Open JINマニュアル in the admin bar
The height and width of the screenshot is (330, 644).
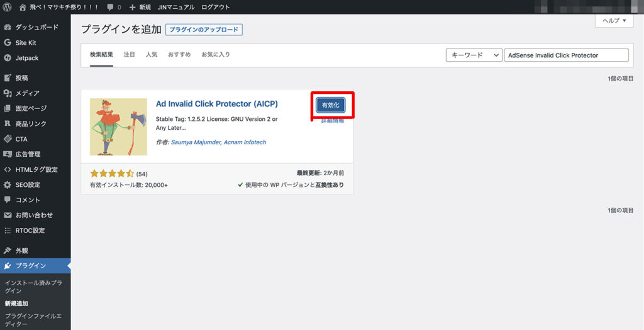[x=176, y=8]
